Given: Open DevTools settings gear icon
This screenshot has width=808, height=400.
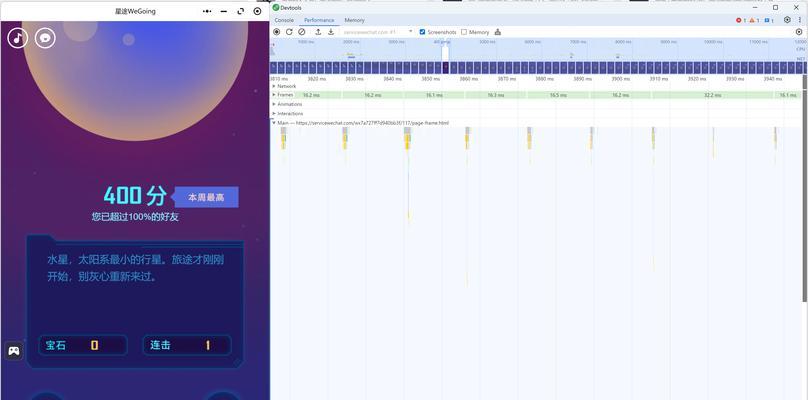Looking at the screenshot, I should 787,20.
